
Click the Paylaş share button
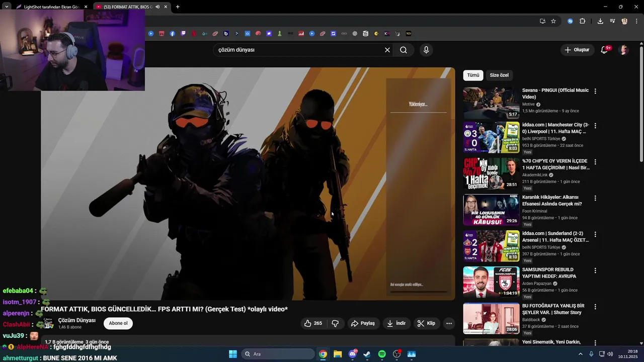(x=363, y=323)
